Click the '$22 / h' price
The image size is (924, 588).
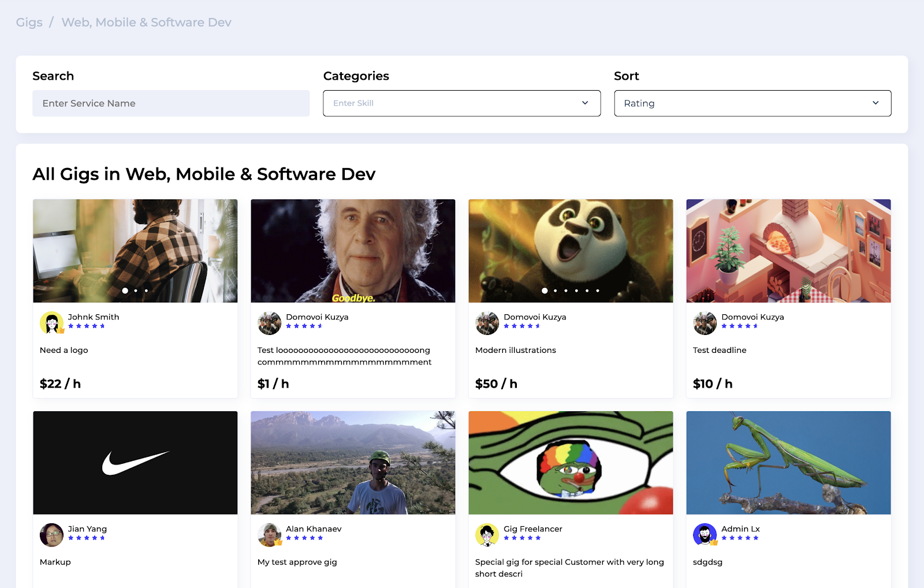(x=60, y=384)
